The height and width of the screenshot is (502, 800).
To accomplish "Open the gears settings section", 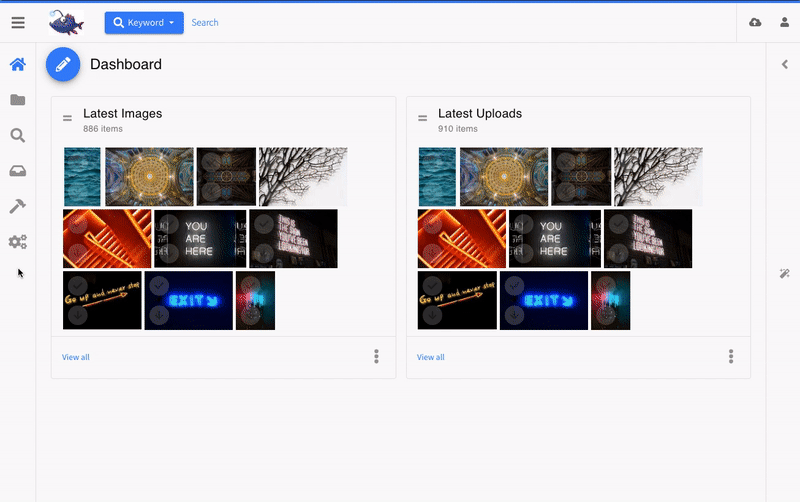I will tap(18, 242).
